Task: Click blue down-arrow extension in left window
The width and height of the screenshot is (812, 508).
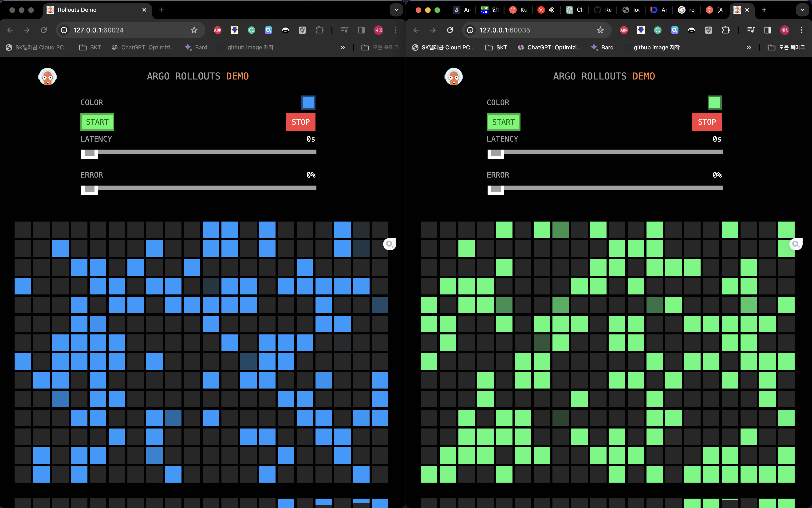Action: click(235, 30)
